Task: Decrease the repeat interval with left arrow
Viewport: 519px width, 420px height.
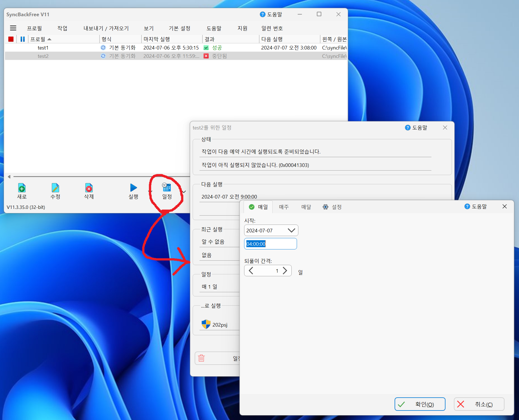Action: tap(251, 271)
